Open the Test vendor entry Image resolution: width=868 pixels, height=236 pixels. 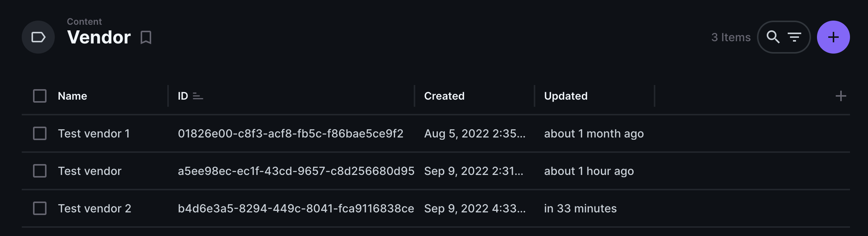point(89,171)
